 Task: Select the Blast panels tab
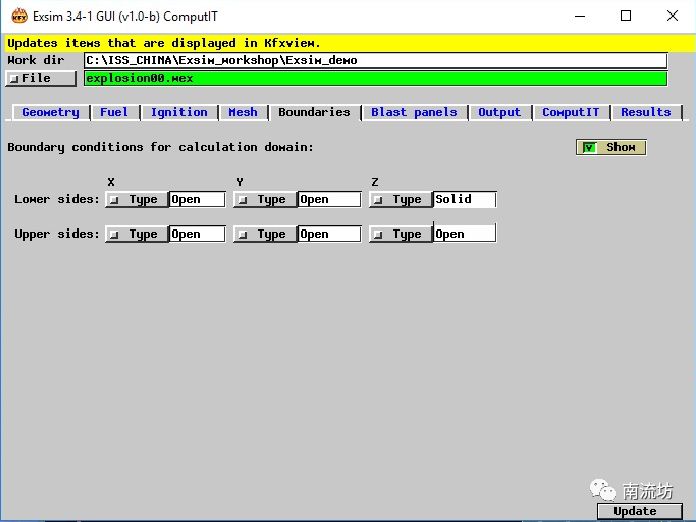pos(414,112)
